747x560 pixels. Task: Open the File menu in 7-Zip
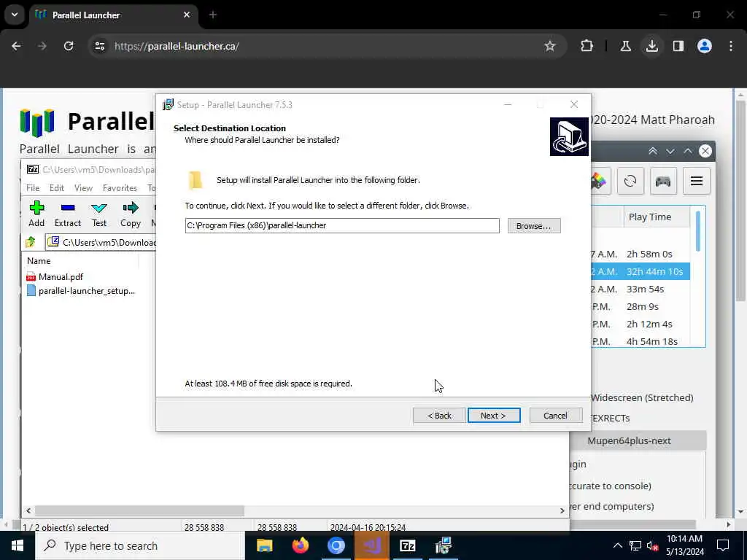coord(33,188)
